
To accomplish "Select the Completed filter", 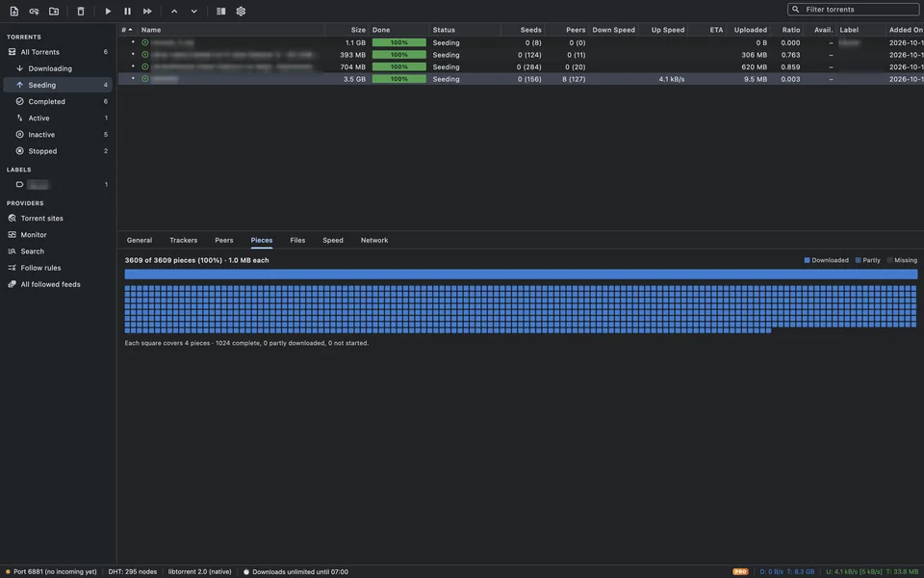I will pyautogui.click(x=57, y=101).
